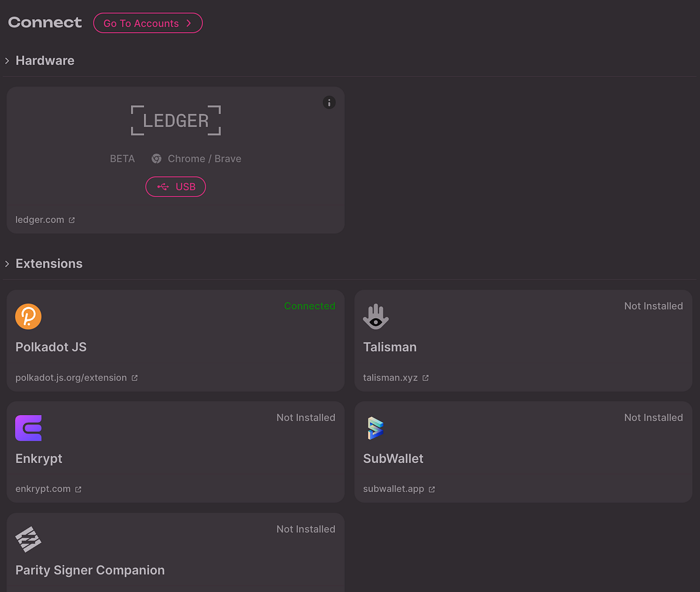The image size is (700, 592).
Task: Click the USB connect button
Action: point(176,187)
